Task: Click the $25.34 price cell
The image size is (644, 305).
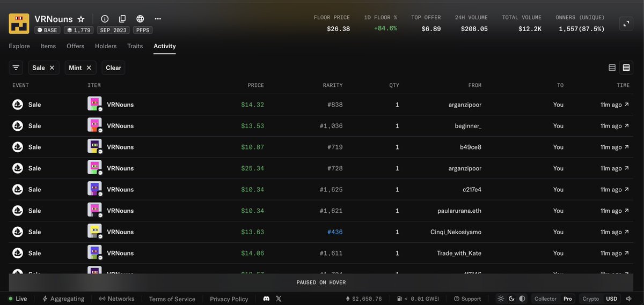Action: (253, 168)
